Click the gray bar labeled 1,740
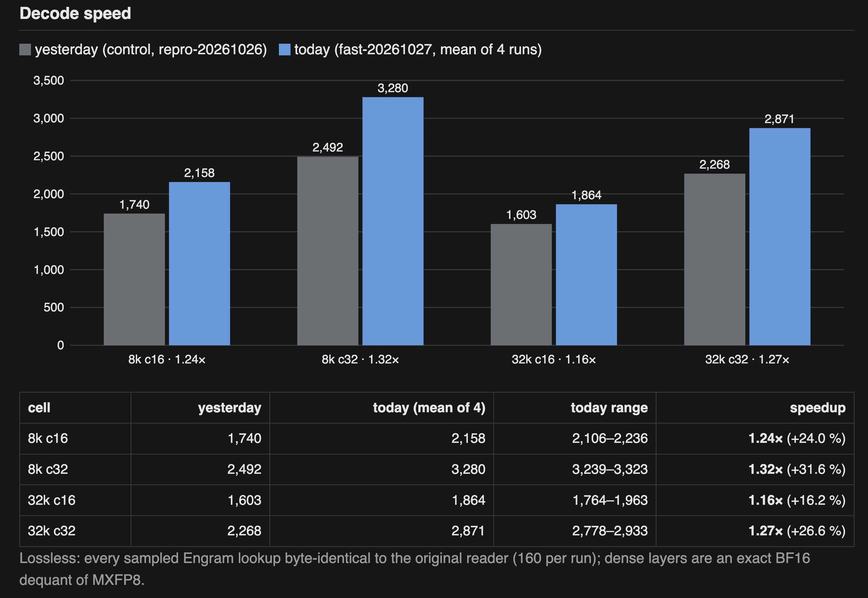This screenshot has height=598, width=868. point(134,279)
